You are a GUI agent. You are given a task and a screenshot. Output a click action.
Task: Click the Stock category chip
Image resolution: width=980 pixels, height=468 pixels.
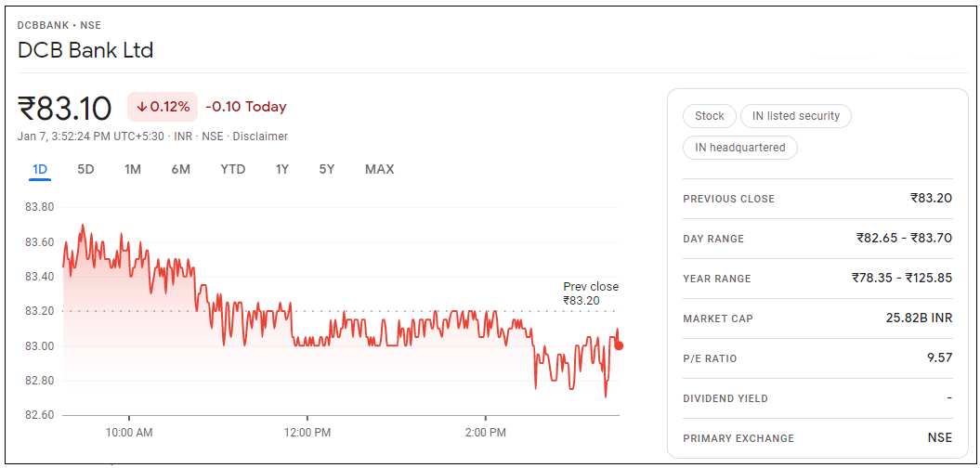(710, 115)
